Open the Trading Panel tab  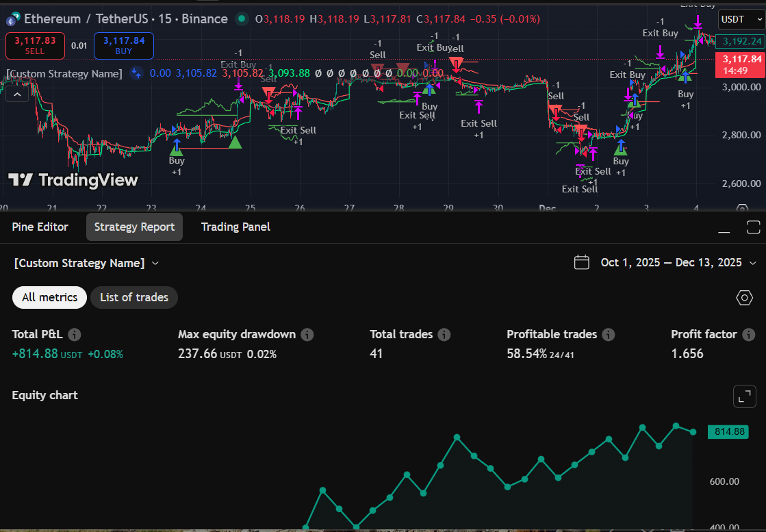coord(235,227)
